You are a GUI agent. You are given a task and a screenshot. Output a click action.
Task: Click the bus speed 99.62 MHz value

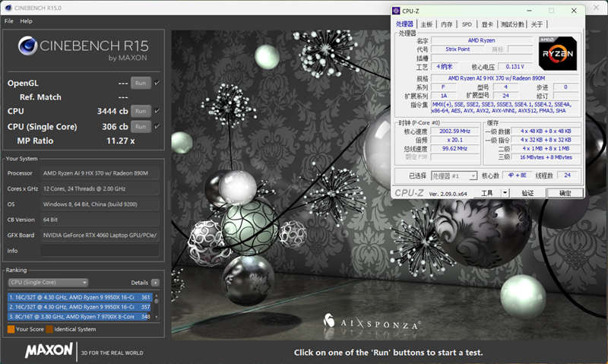click(454, 148)
